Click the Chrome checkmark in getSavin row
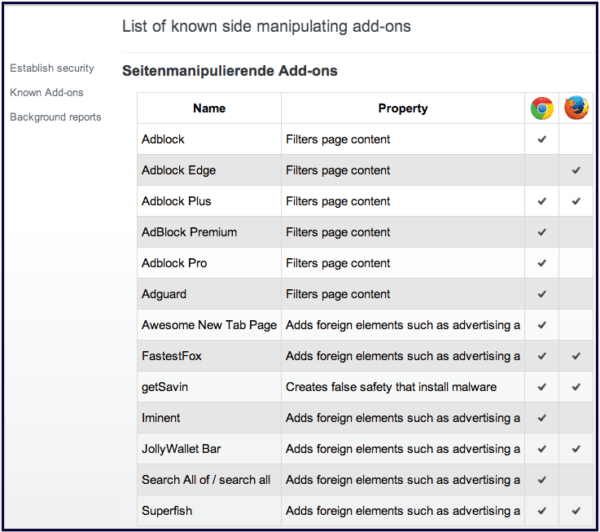Screen dimensions: 600x532 click(541, 387)
